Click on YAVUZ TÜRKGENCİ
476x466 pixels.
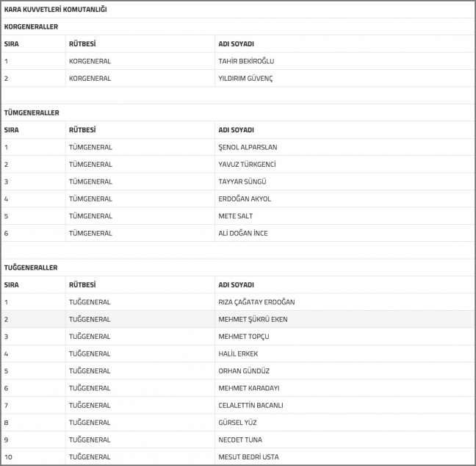(247, 165)
